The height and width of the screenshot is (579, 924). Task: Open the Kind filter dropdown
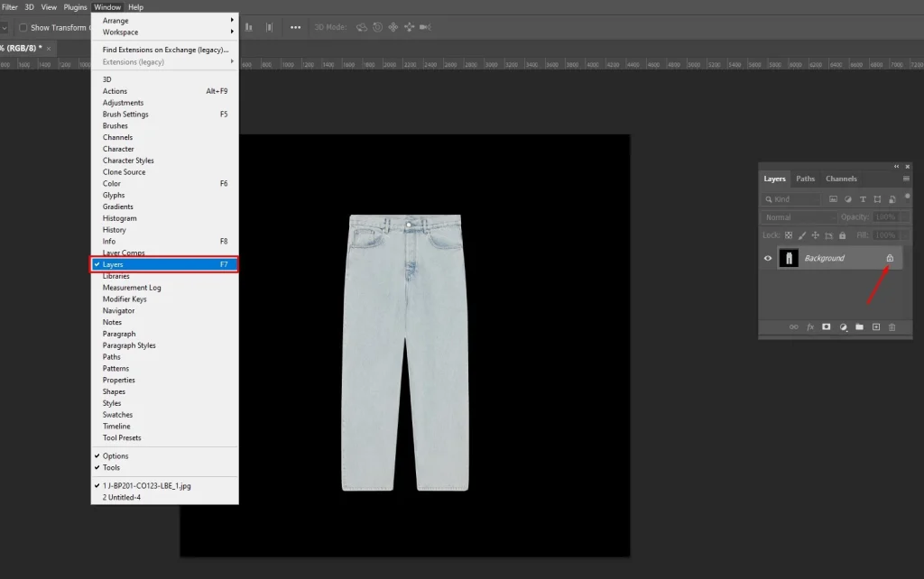[x=791, y=198]
